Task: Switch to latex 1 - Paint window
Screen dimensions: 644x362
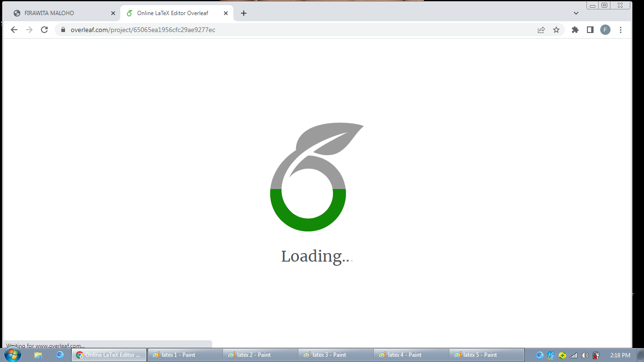Action: [x=185, y=355]
